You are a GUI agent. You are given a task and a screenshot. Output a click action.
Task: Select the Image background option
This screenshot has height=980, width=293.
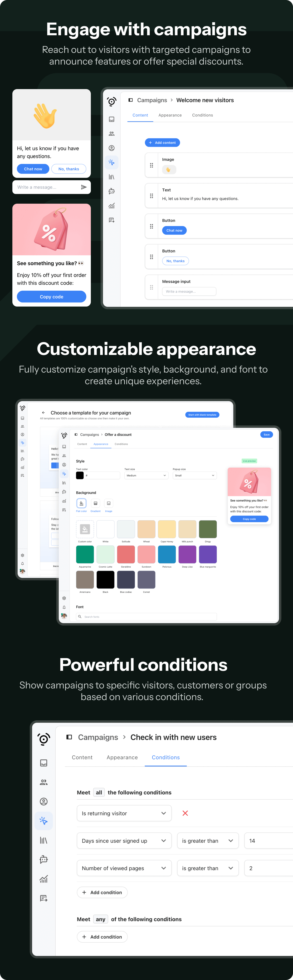[x=109, y=503]
